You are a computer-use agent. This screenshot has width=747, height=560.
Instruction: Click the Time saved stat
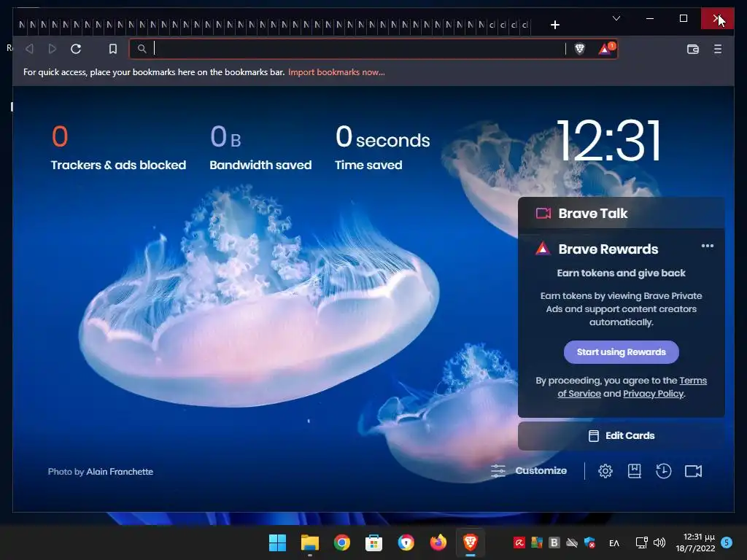(x=382, y=147)
